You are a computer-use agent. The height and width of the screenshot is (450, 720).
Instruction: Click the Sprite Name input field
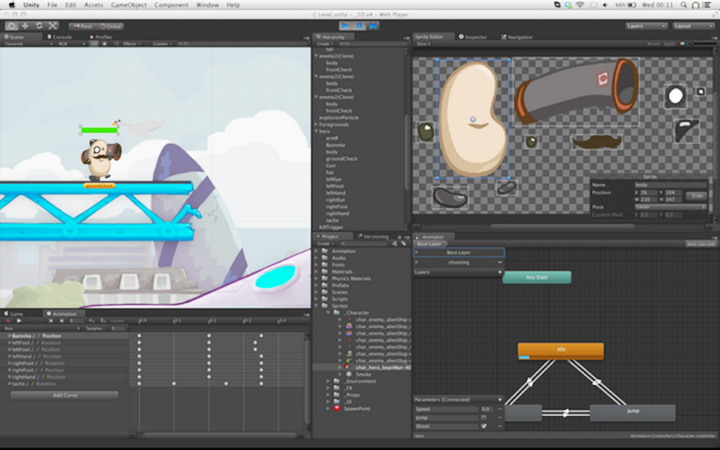click(671, 185)
